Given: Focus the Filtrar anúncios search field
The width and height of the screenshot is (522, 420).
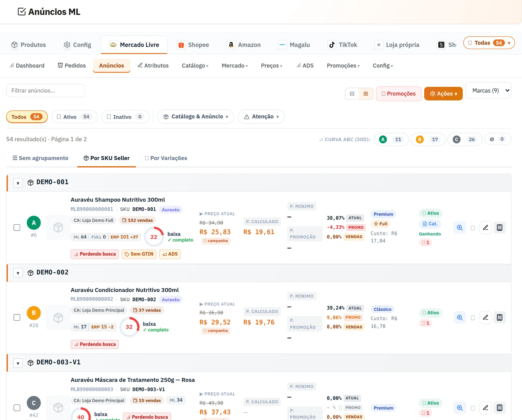Looking at the screenshot, I should click(x=46, y=91).
